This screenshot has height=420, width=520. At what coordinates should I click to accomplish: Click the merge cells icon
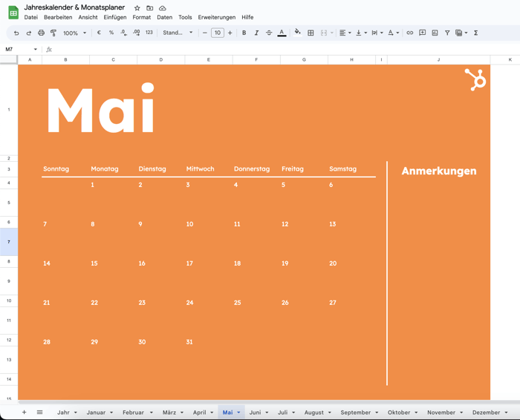324,33
